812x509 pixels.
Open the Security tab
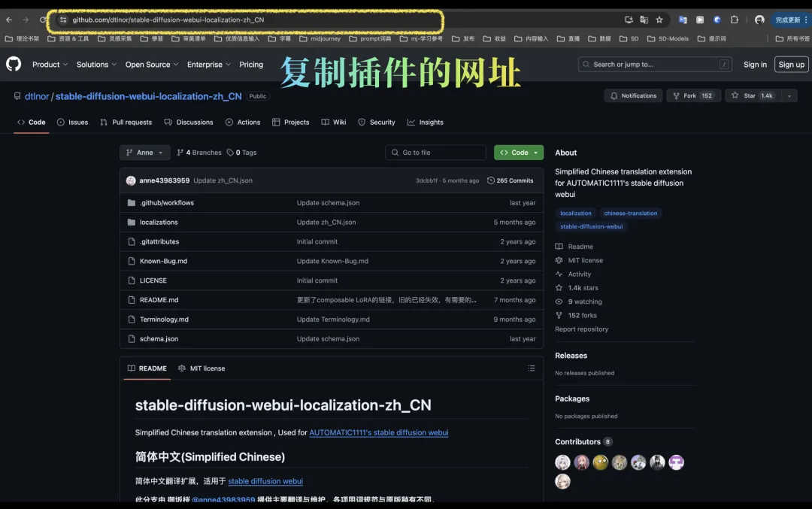pos(377,123)
